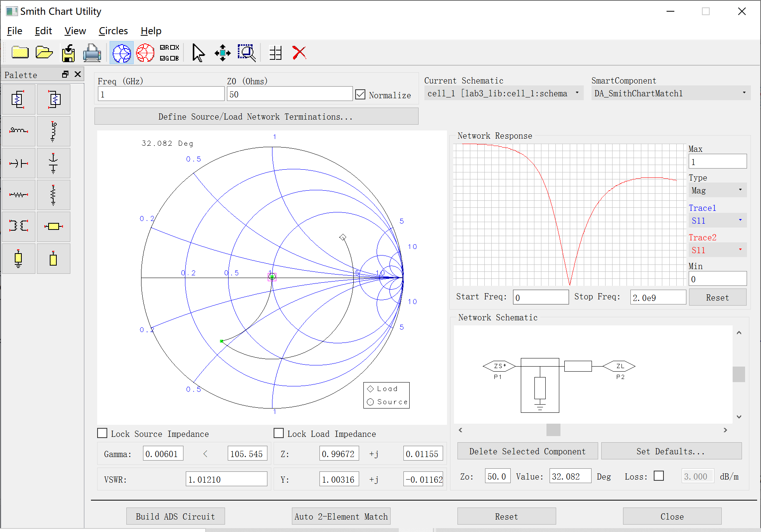The height and width of the screenshot is (532, 761).
Task: Tick the Loss checkbox
Action: (x=659, y=476)
